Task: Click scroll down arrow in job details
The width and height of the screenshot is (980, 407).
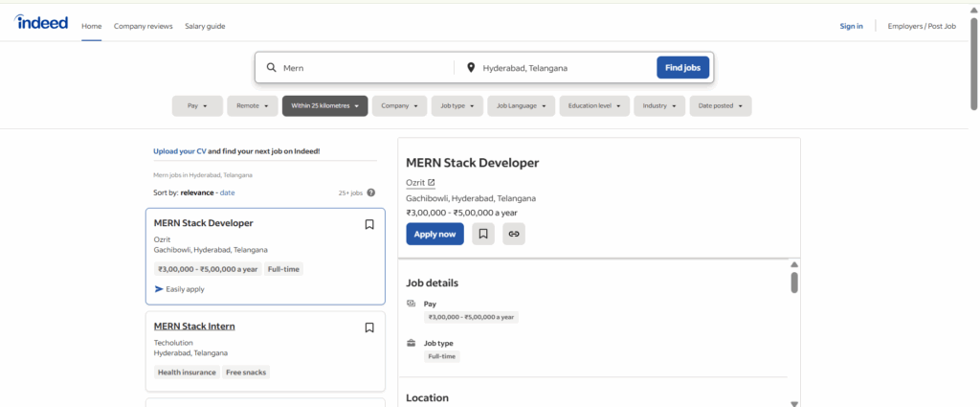Action: [x=794, y=403]
